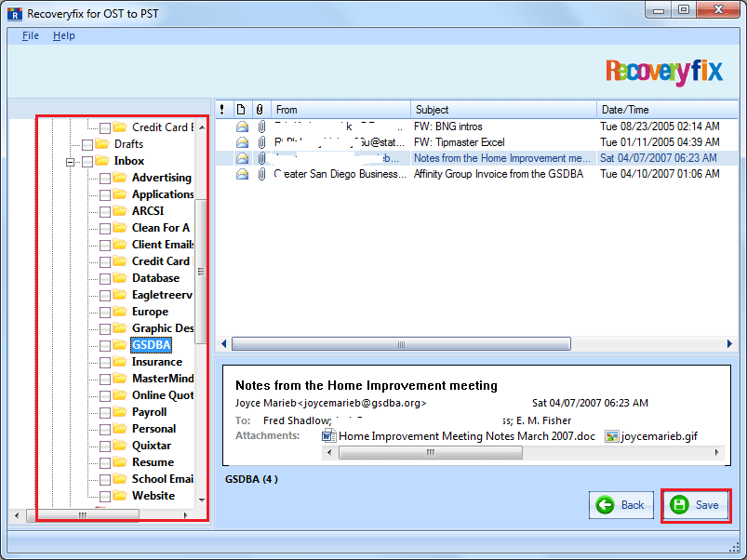Click the Inbox folder icon
747x560 pixels.
click(102, 161)
